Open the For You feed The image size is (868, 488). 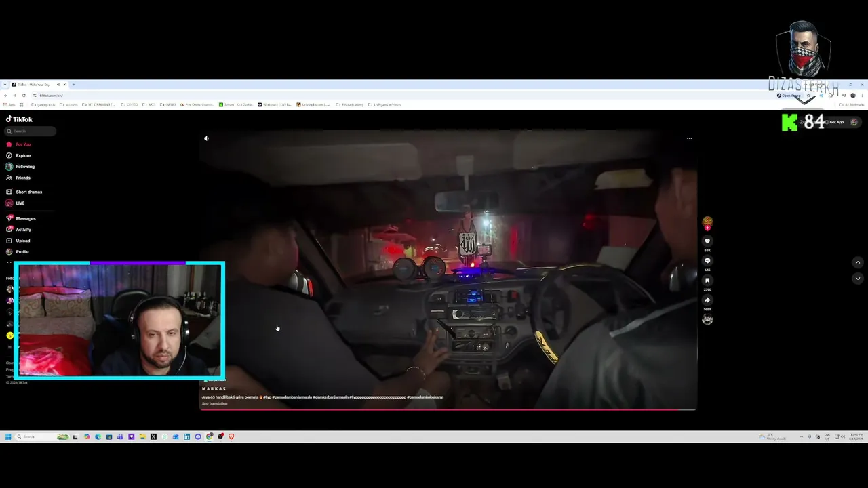[18, 144]
